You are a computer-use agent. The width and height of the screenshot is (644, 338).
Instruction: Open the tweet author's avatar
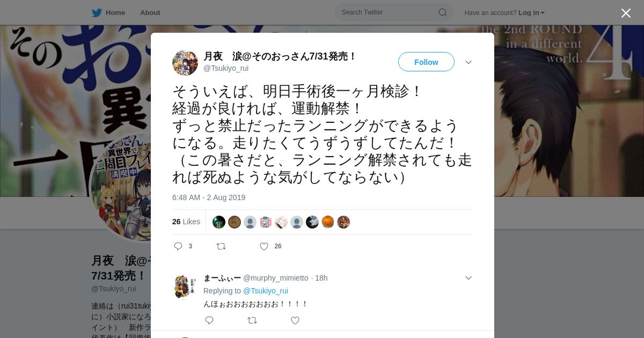point(185,63)
